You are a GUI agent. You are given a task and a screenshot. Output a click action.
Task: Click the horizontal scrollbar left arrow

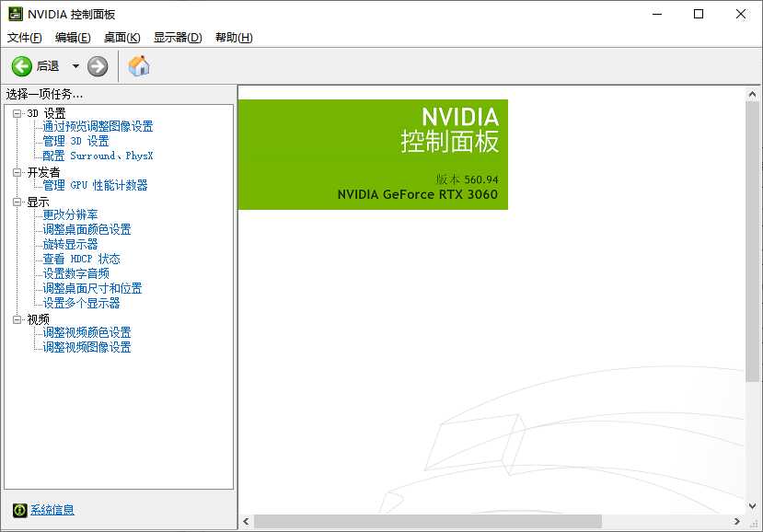[x=247, y=522]
